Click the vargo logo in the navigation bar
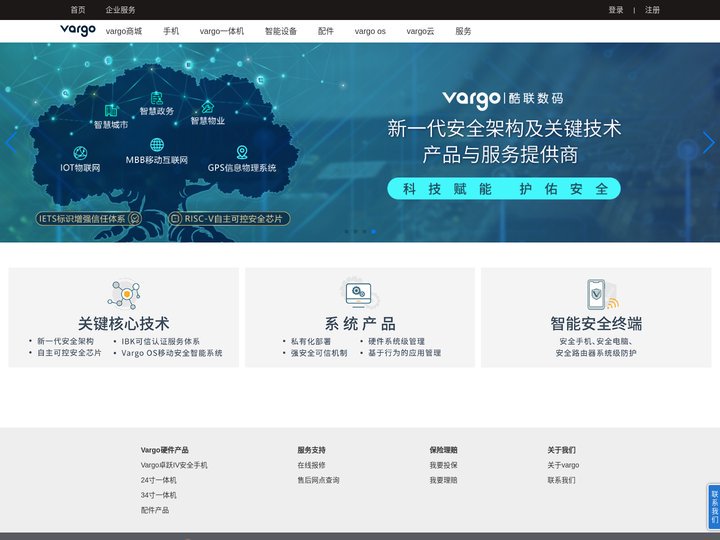The image size is (720, 540). (78, 30)
